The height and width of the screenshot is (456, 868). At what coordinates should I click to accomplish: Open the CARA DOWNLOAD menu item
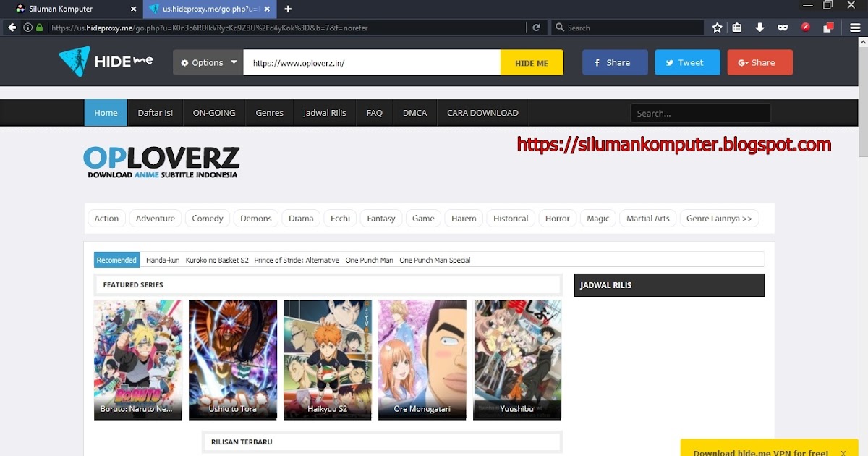pos(482,113)
